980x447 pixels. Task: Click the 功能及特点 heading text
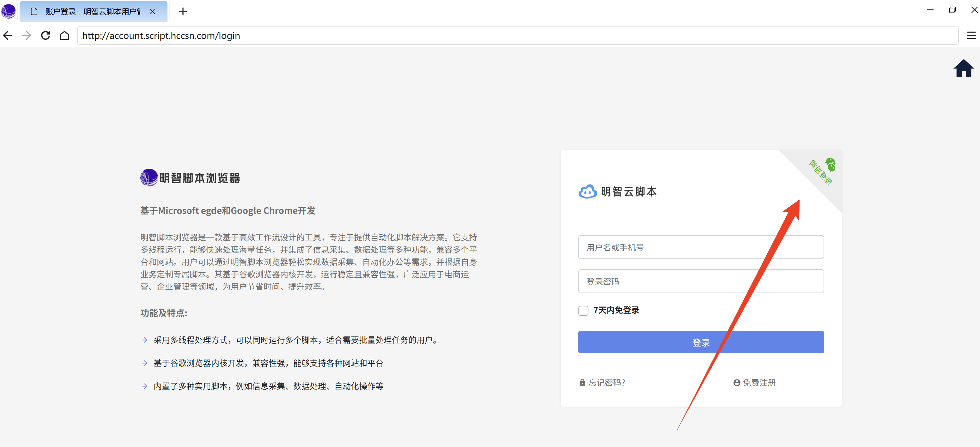[164, 313]
